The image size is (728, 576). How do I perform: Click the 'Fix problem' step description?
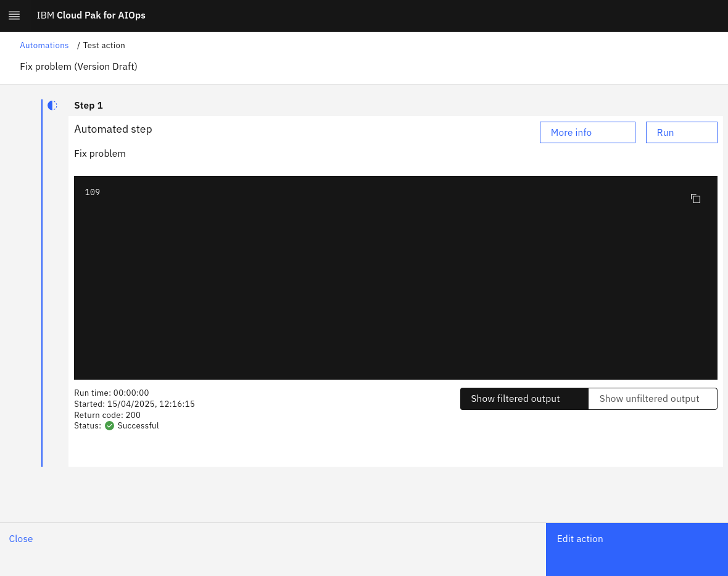[x=100, y=154]
